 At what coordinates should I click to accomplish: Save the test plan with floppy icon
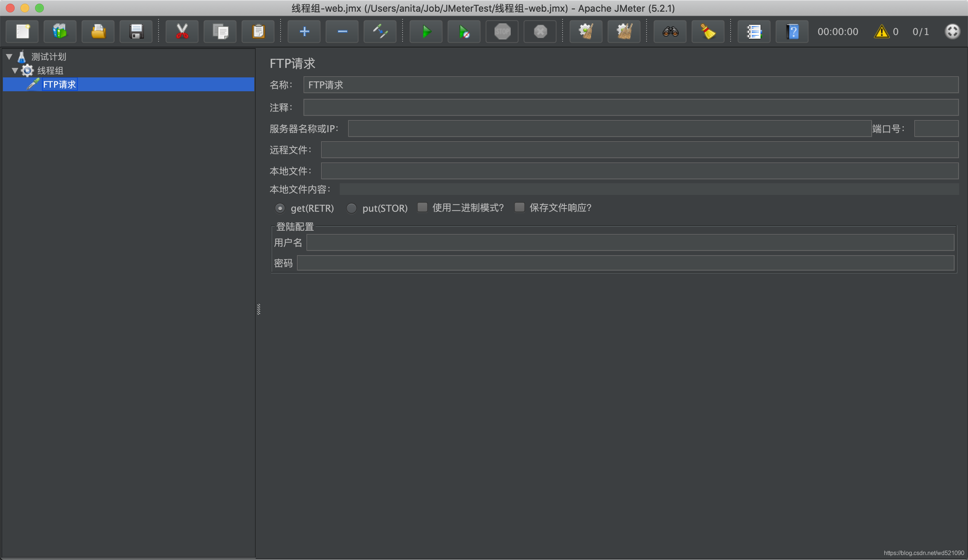(136, 31)
